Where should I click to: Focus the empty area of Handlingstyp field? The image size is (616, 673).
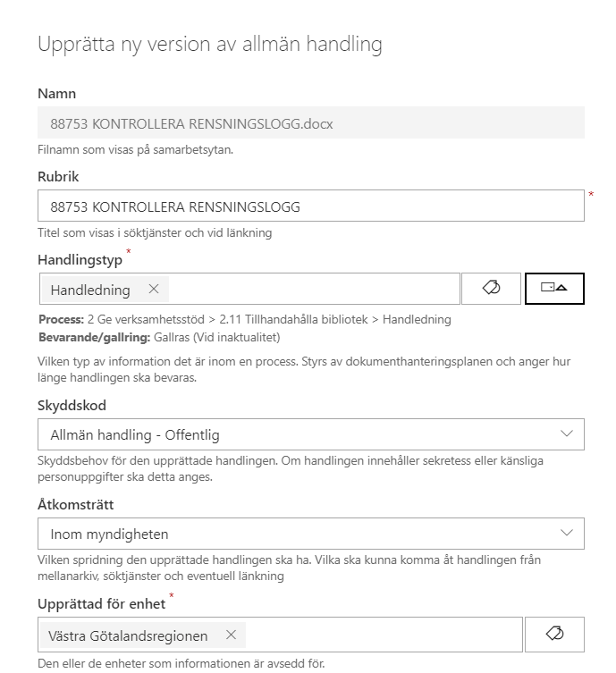pos(313,290)
